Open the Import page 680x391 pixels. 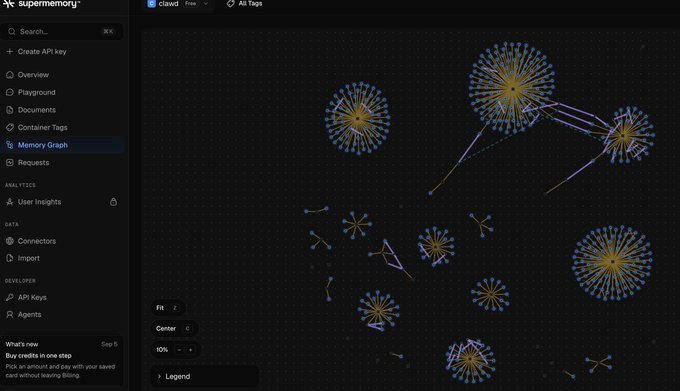63,258
